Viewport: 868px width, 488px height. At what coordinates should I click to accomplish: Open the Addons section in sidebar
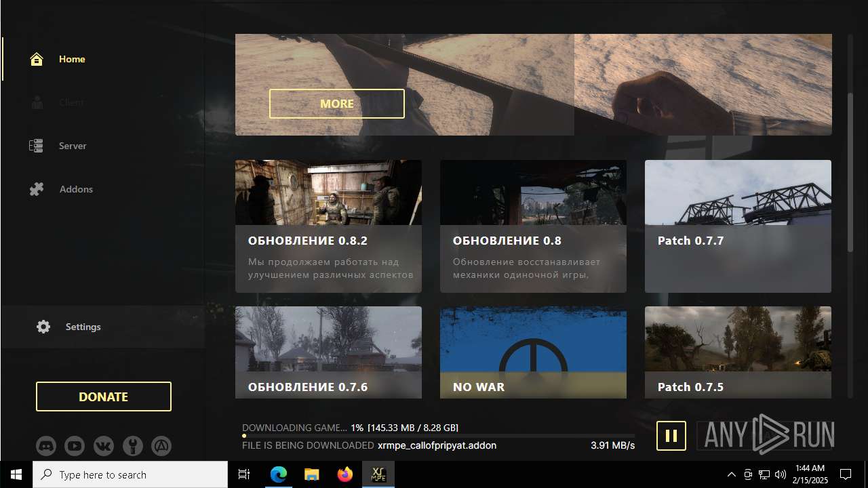[103, 189]
